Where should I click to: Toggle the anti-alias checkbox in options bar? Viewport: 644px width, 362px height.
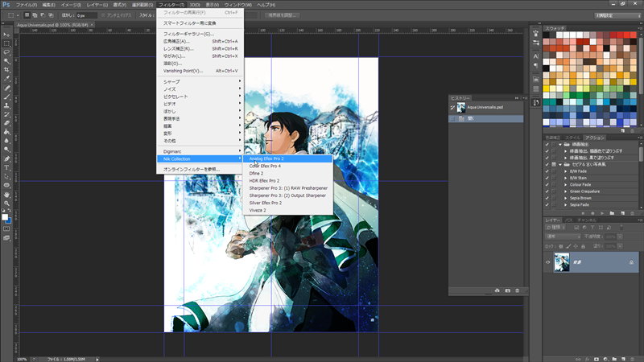(103, 15)
